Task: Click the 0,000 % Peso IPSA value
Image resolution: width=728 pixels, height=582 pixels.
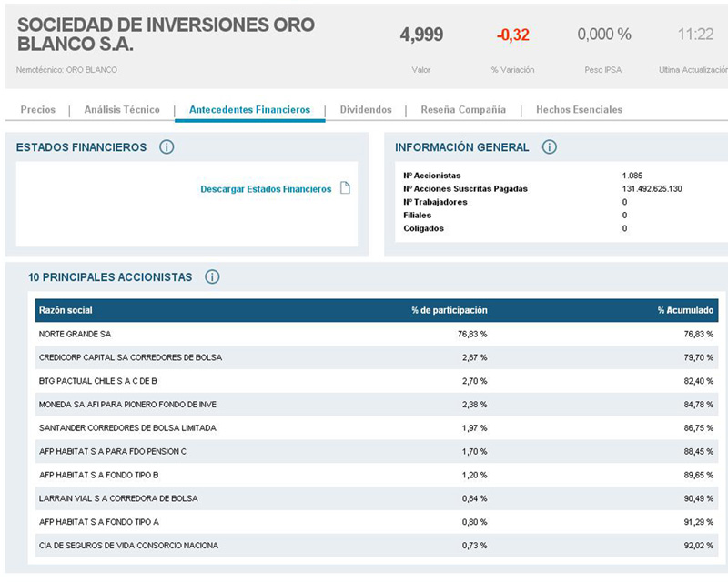Action: pyautogui.click(x=604, y=34)
